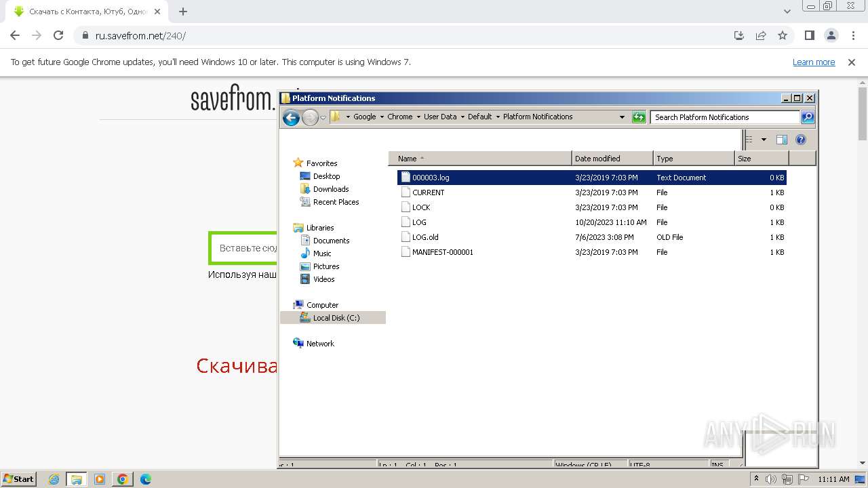Open Chrome three-dot menu
Viewport: 868px width, 488px height.
[x=852, y=35]
